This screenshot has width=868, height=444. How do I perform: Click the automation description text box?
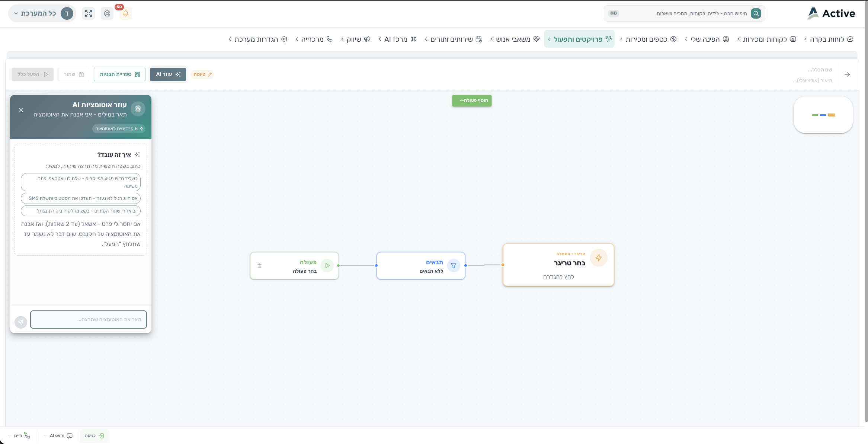coord(89,320)
